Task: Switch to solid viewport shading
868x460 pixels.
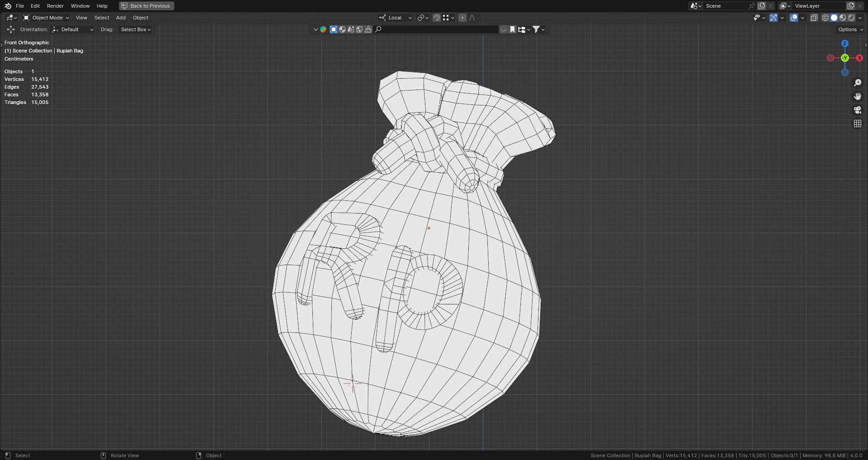Action: 834,18
